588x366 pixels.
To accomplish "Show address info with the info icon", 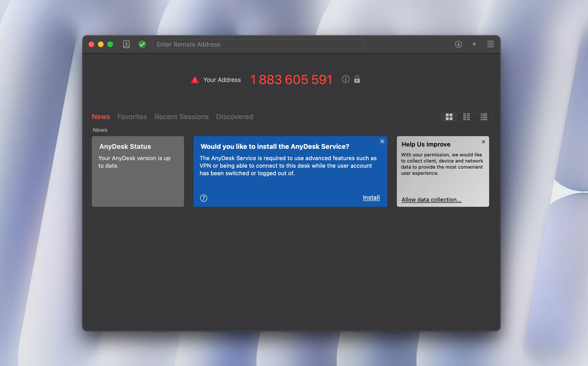I will pyautogui.click(x=346, y=79).
